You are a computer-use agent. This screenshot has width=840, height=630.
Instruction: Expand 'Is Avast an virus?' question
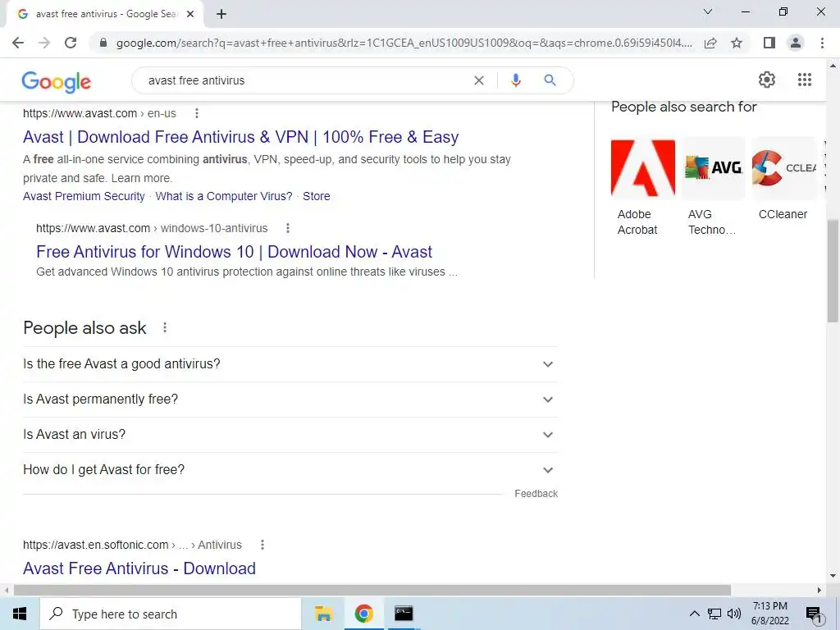(290, 435)
